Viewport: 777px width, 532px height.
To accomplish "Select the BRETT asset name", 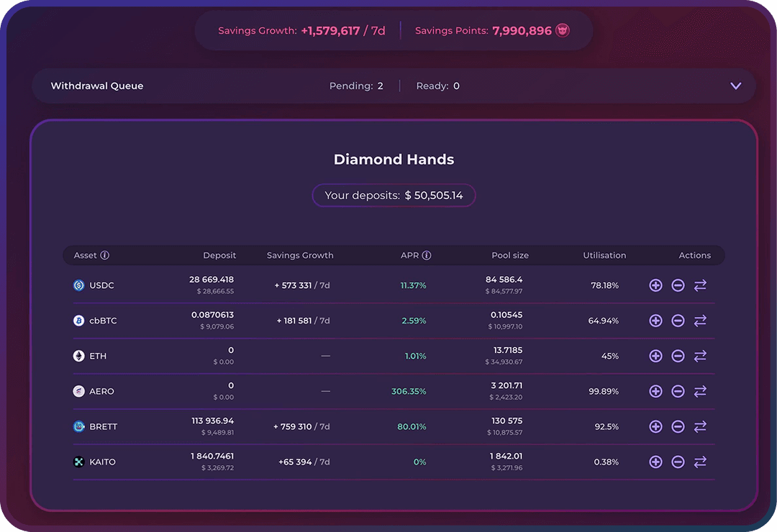I will pyautogui.click(x=104, y=426).
